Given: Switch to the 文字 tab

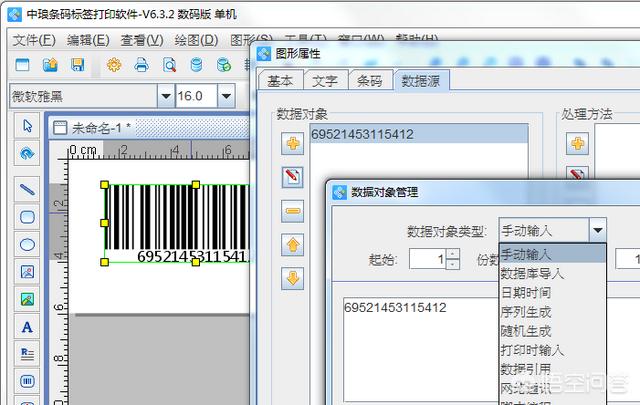Looking at the screenshot, I should pos(325,80).
